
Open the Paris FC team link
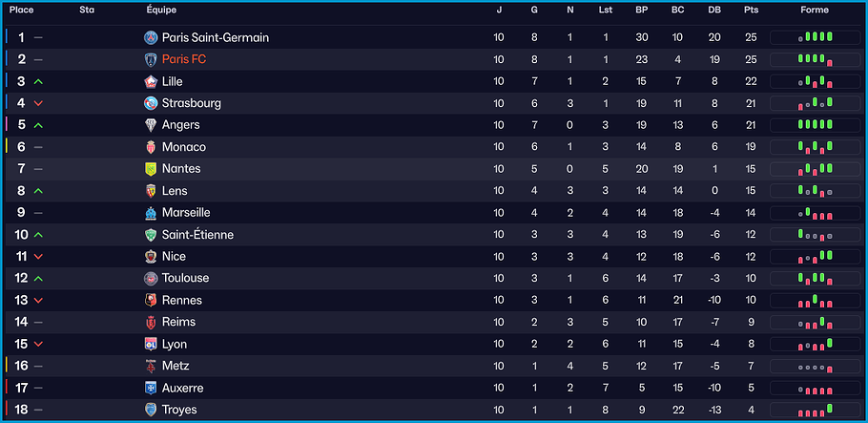184,59
